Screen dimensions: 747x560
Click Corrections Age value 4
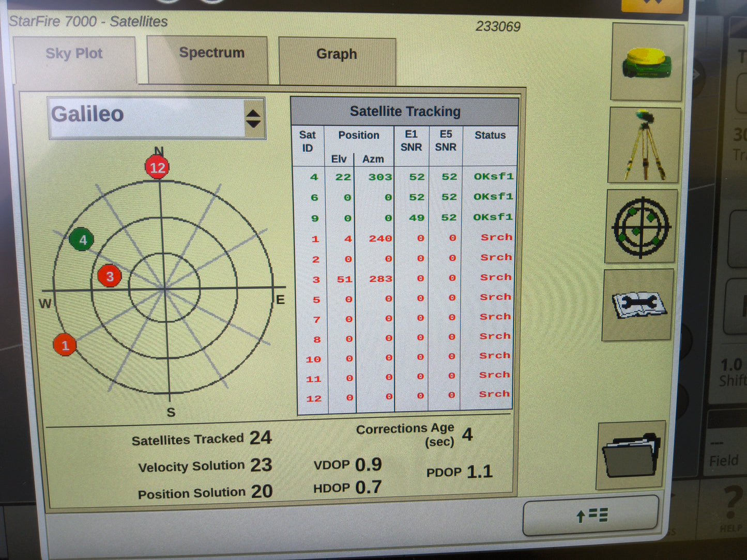[467, 434]
